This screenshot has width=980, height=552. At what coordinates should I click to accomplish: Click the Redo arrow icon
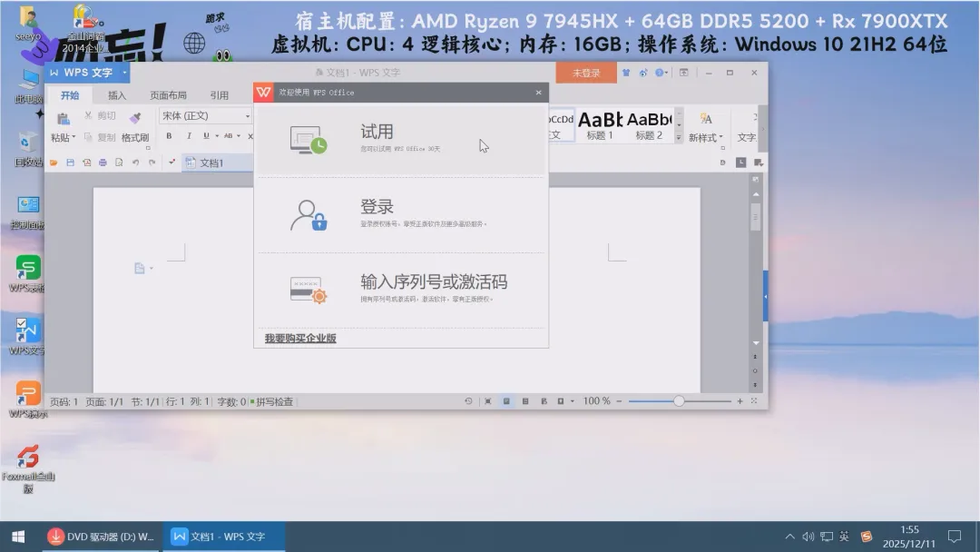[152, 163]
